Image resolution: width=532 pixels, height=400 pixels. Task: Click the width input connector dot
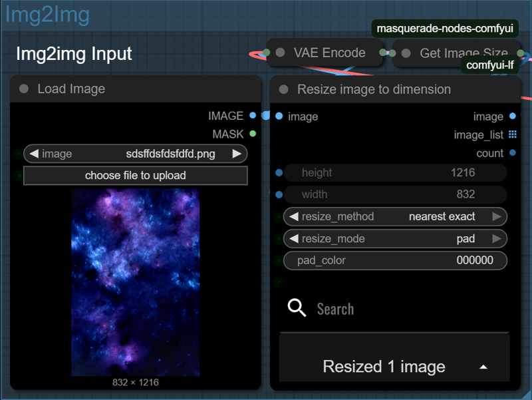click(279, 194)
